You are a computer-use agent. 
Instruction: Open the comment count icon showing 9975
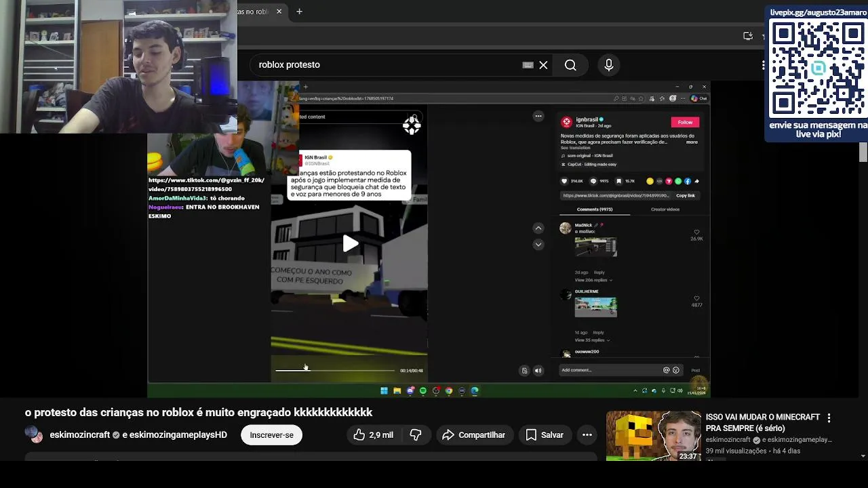tap(593, 181)
